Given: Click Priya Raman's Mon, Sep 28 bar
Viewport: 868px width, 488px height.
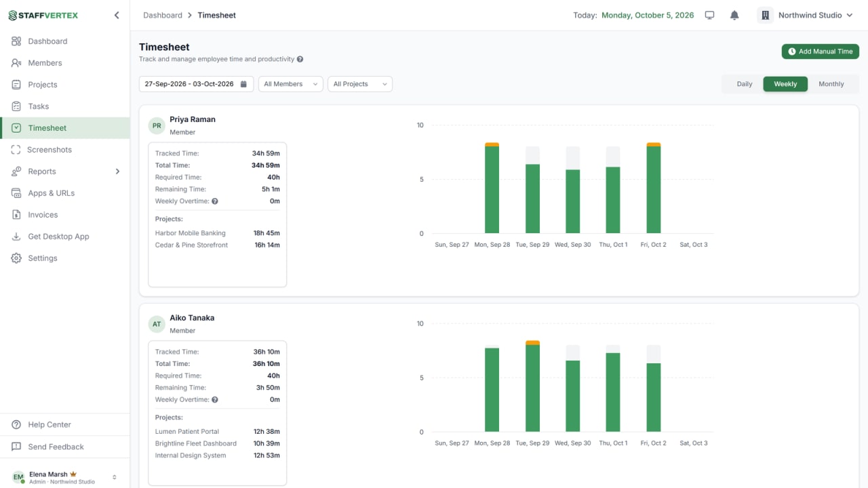Looking at the screenshot, I should [492, 188].
